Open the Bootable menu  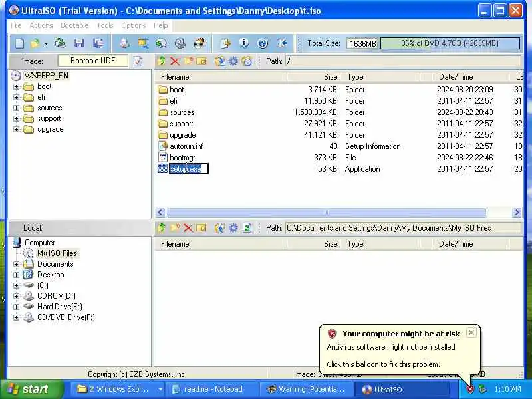pos(74,25)
